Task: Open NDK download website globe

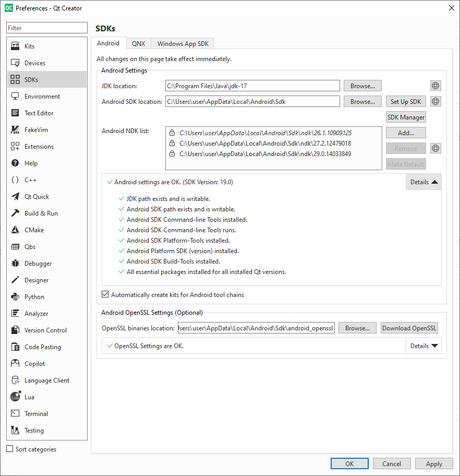Action: tap(435, 148)
